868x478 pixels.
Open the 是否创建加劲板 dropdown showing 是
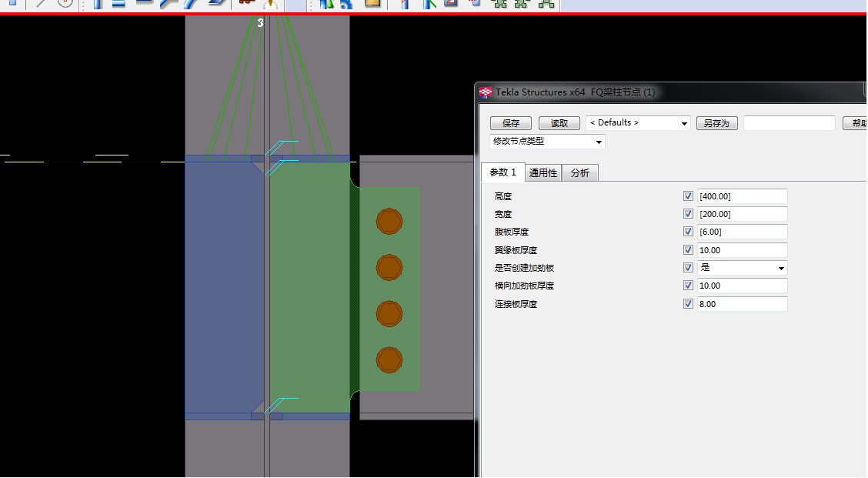pyautogui.click(x=743, y=268)
